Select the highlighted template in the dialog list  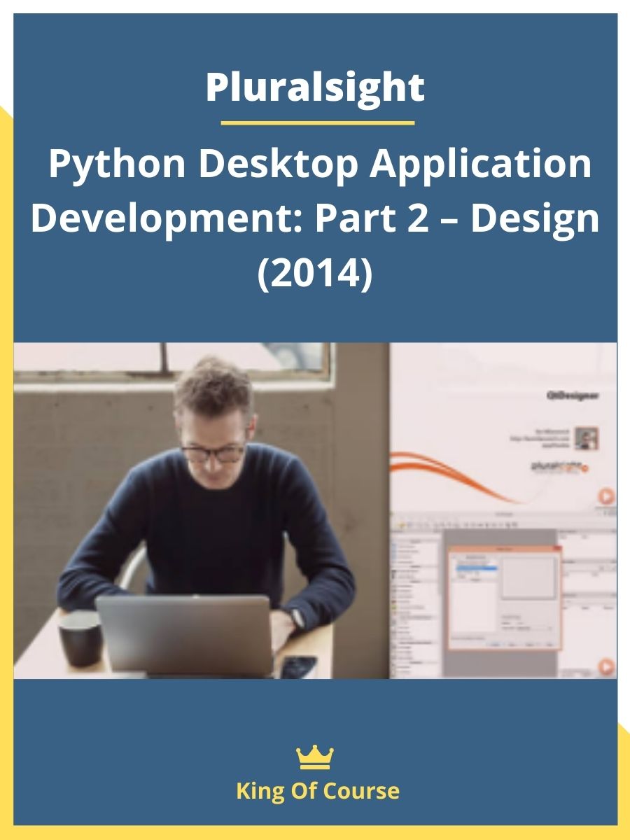tap(475, 569)
